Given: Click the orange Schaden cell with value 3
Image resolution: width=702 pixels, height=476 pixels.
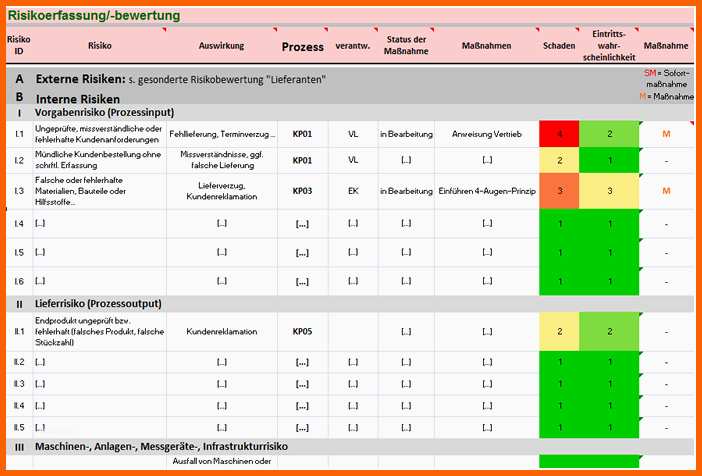Looking at the screenshot, I should click(560, 190).
